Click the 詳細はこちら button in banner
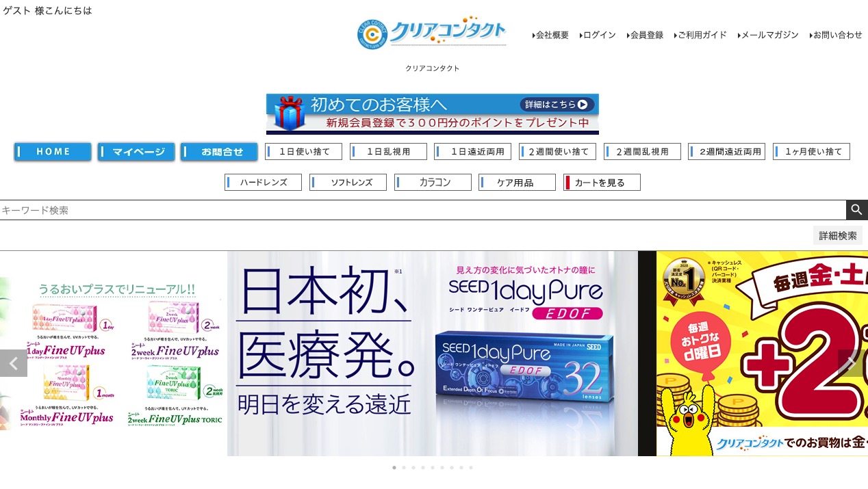 pos(557,105)
